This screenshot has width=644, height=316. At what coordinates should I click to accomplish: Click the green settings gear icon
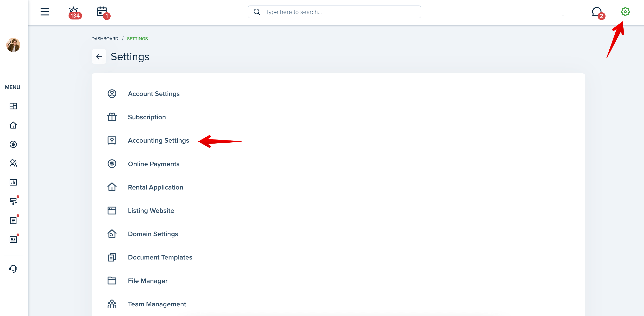click(625, 12)
